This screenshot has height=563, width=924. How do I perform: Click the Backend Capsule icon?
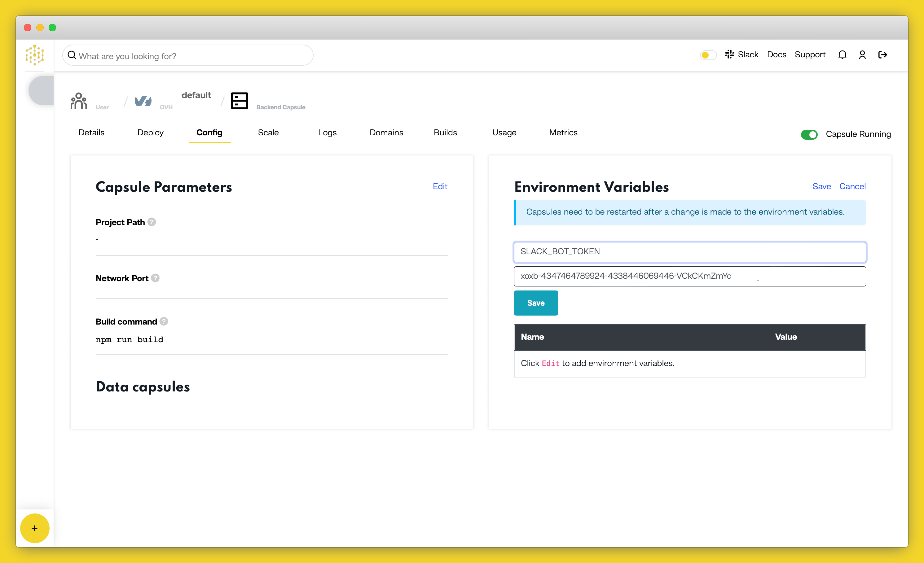point(239,102)
